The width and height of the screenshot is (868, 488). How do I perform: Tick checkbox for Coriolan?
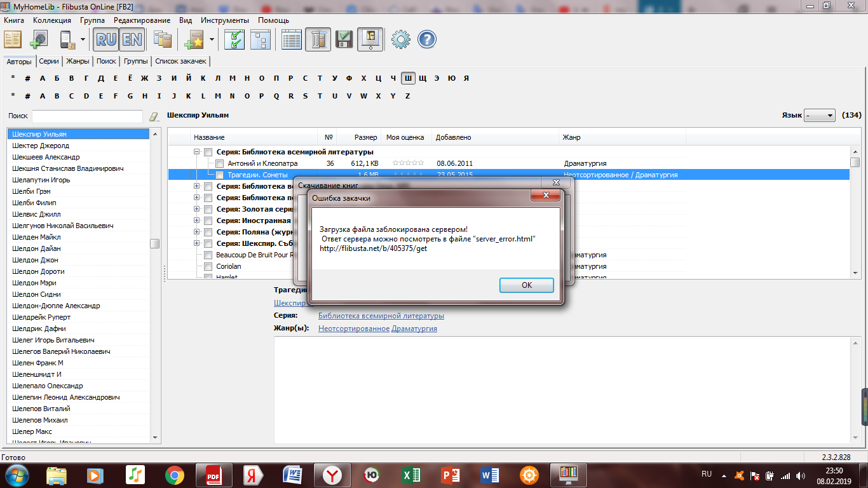[208, 266]
